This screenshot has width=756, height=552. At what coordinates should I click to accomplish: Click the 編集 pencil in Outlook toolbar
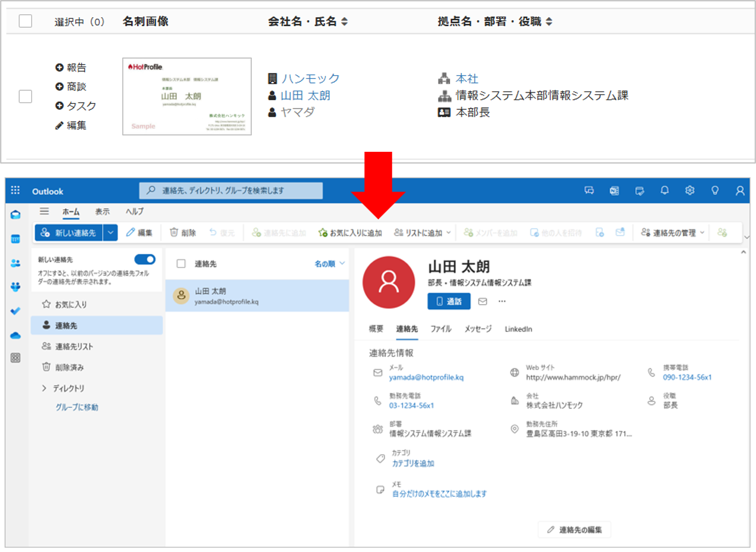tap(139, 233)
